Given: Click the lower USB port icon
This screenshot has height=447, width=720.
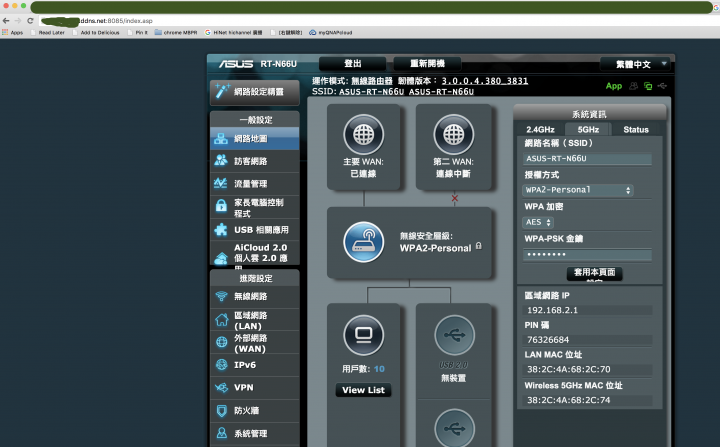Looking at the screenshot, I should pyautogui.click(x=454, y=428).
